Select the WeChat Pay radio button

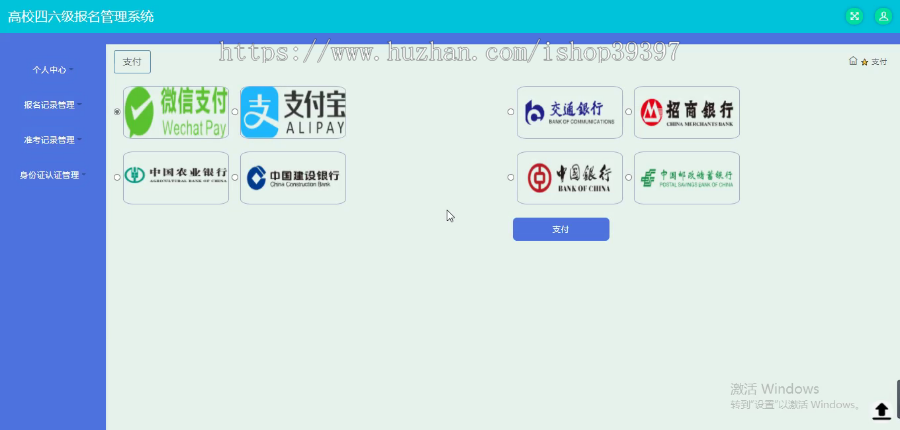[117, 112]
